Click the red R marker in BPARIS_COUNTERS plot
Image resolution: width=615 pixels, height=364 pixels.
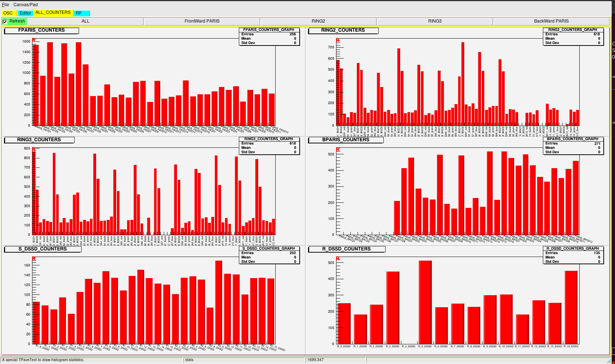tap(338, 150)
